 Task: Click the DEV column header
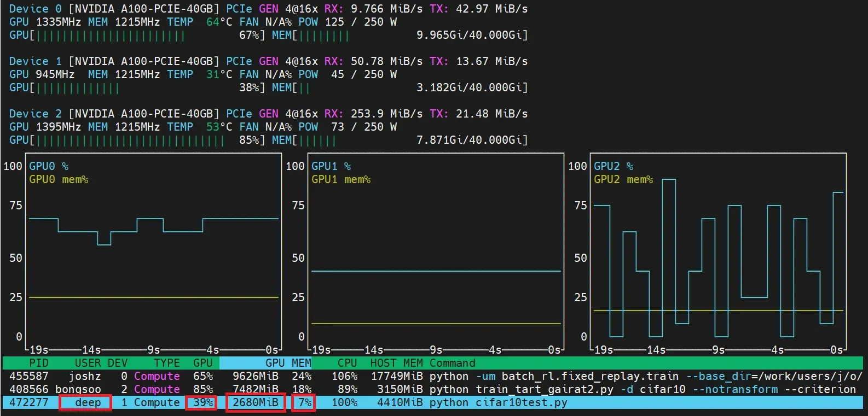point(118,363)
